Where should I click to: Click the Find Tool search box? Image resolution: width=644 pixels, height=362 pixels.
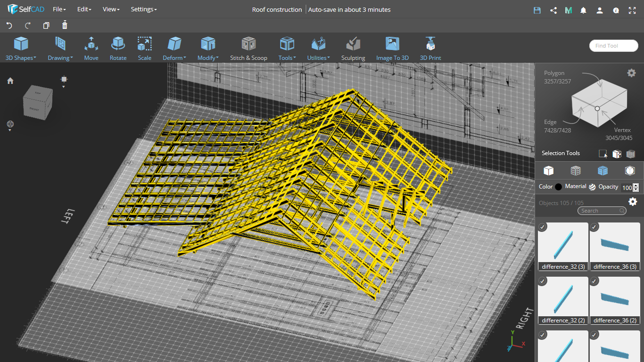(613, 46)
